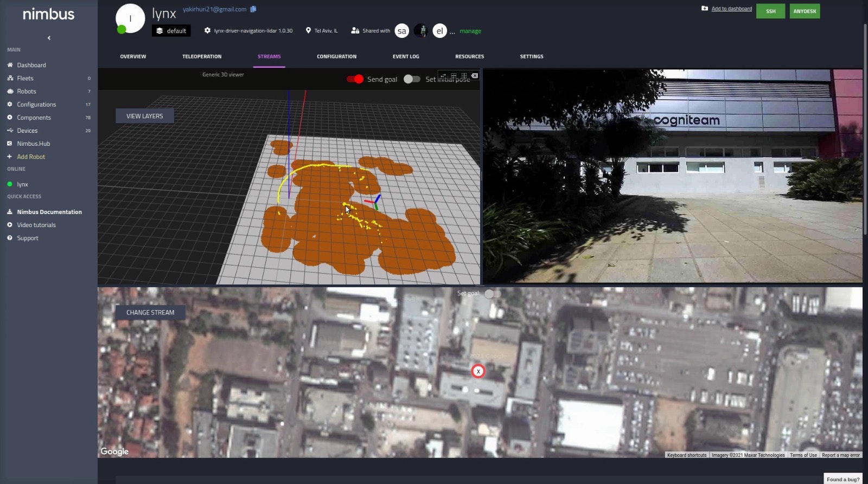The width and height of the screenshot is (868, 484).
Task: Open the 'el' shared user avatar
Action: click(439, 31)
